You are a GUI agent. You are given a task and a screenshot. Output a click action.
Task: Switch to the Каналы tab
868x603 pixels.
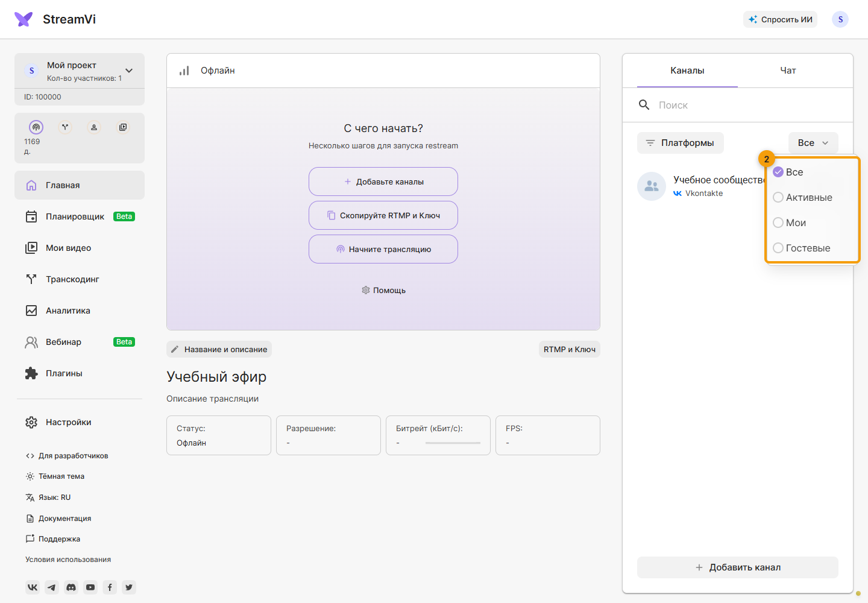(687, 71)
